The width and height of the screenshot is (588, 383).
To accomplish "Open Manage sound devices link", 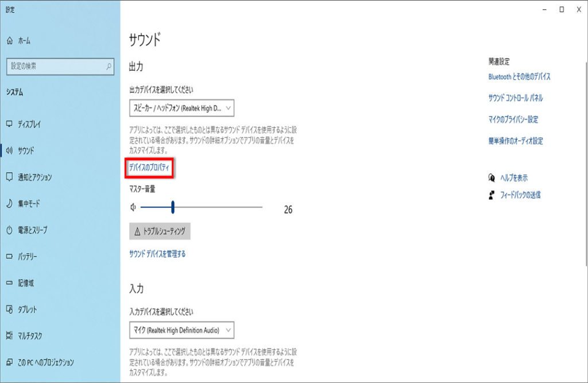I will [x=157, y=254].
